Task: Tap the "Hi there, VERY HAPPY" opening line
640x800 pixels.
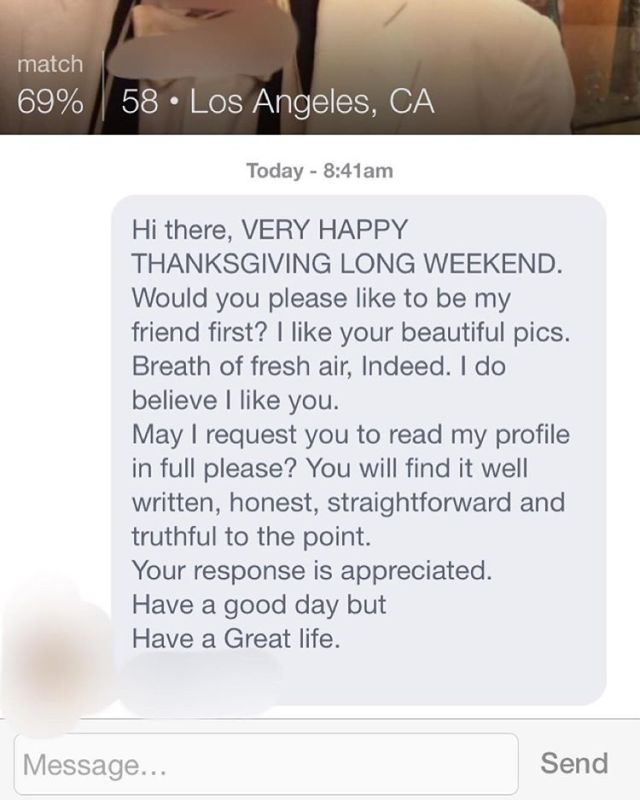Action: 270,229
